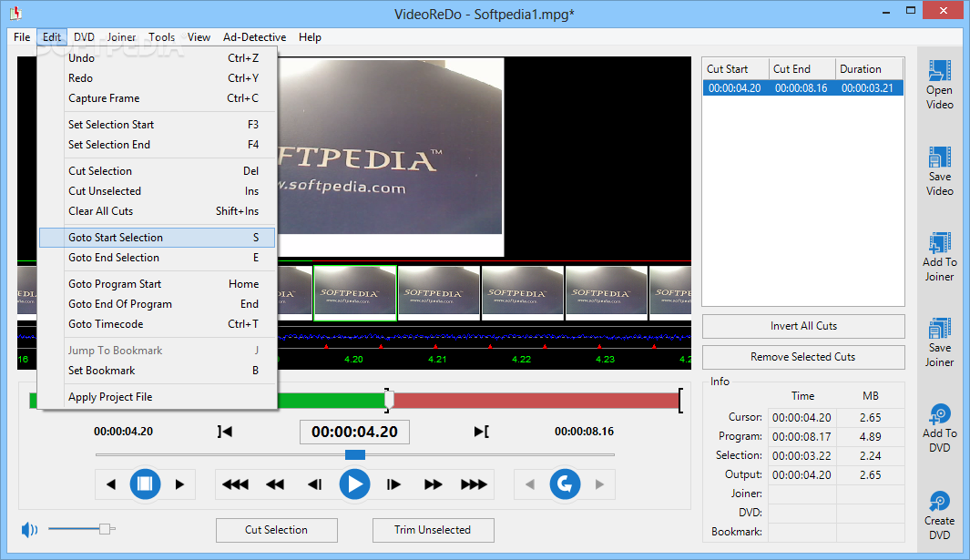Select Capture Frame menu entry
Screen dimensions: 970x560
click(158, 98)
